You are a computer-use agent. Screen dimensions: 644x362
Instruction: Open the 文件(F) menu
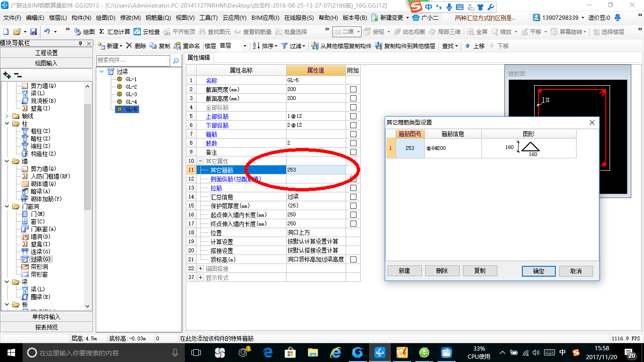[x=12, y=17]
